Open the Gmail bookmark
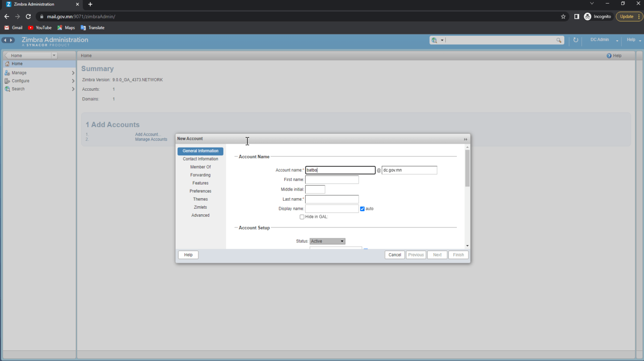The height and width of the screenshot is (361, 644). 14,28
